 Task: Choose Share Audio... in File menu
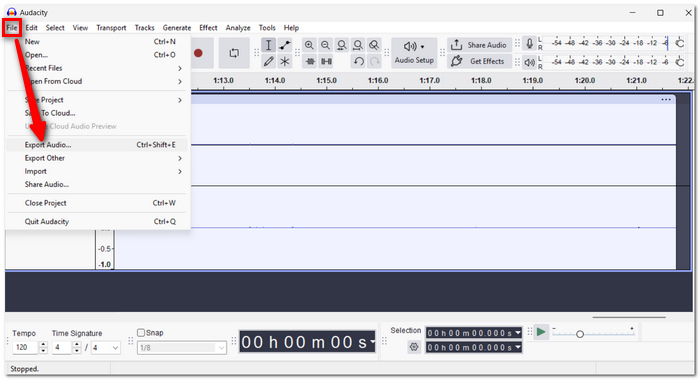pyautogui.click(x=97, y=184)
